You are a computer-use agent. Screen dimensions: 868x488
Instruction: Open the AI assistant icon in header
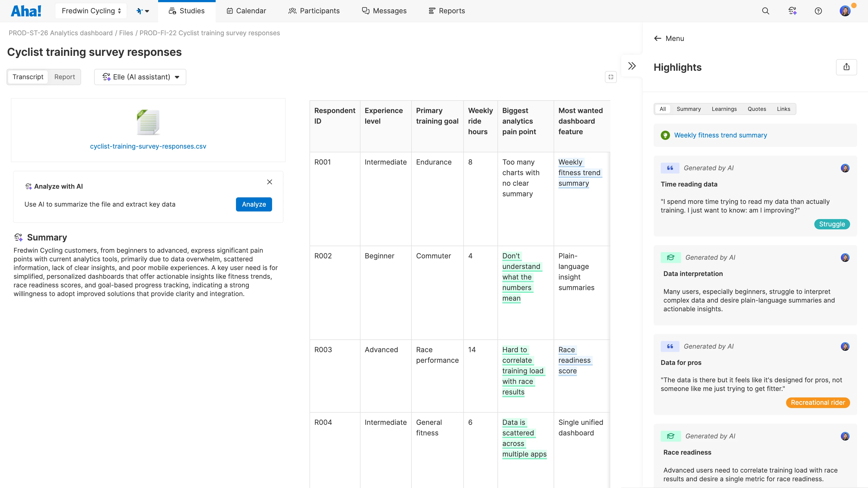point(792,11)
